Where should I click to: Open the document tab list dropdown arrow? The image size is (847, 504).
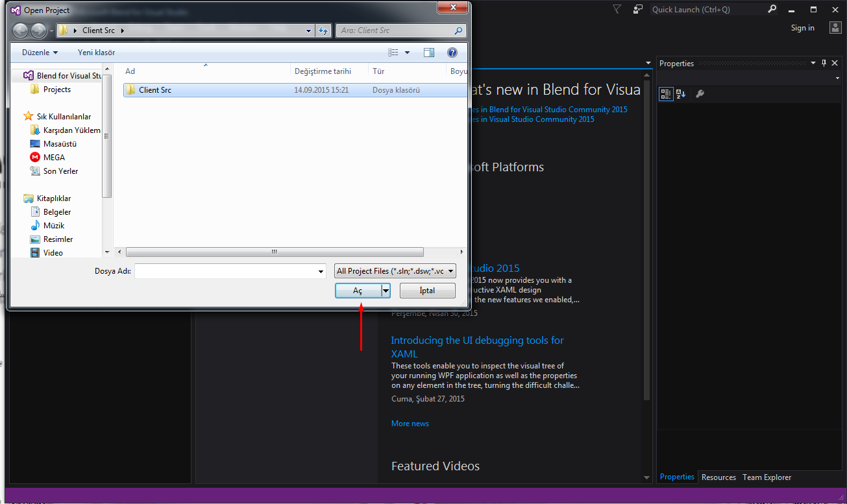[x=648, y=63]
